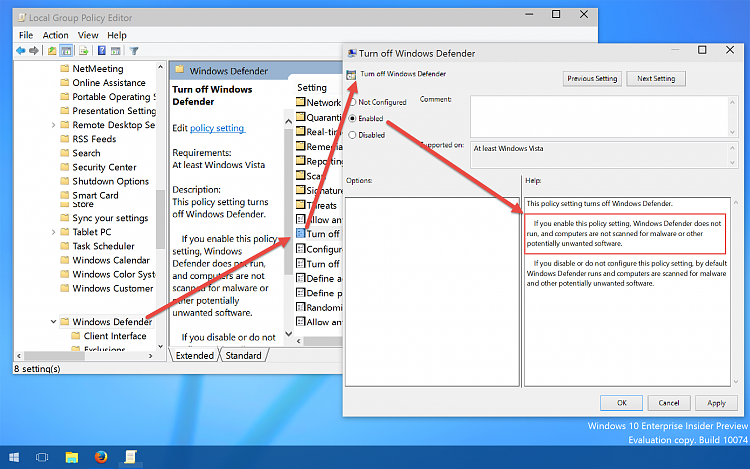Viewport: 750px width, 469px height.
Task: Switch to the Standard tab
Action: point(243,355)
